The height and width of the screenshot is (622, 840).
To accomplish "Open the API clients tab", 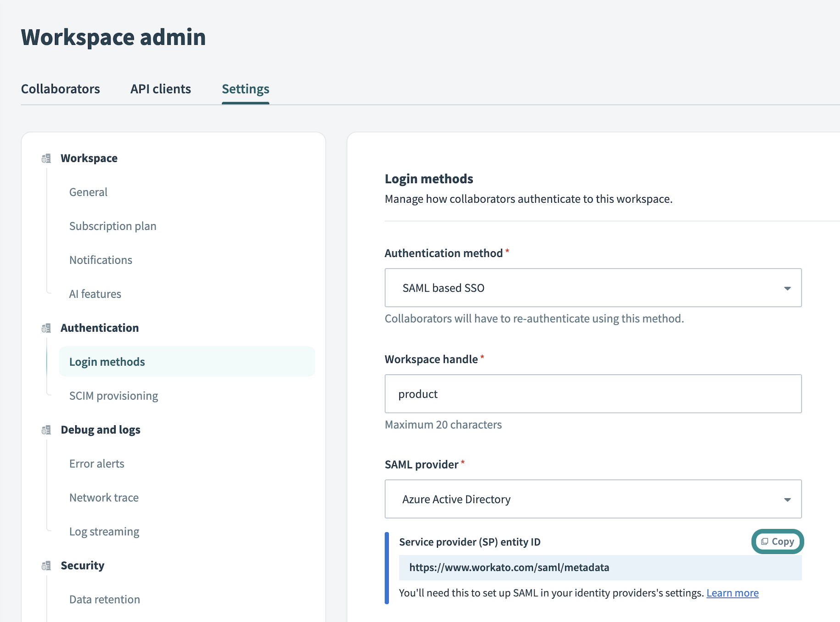I will 160,89.
